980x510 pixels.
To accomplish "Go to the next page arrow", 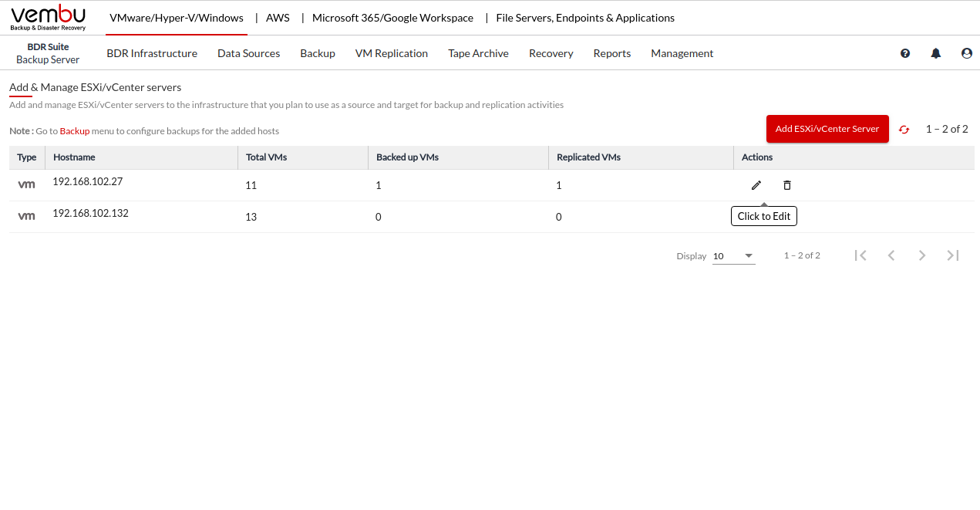I will 921,255.
